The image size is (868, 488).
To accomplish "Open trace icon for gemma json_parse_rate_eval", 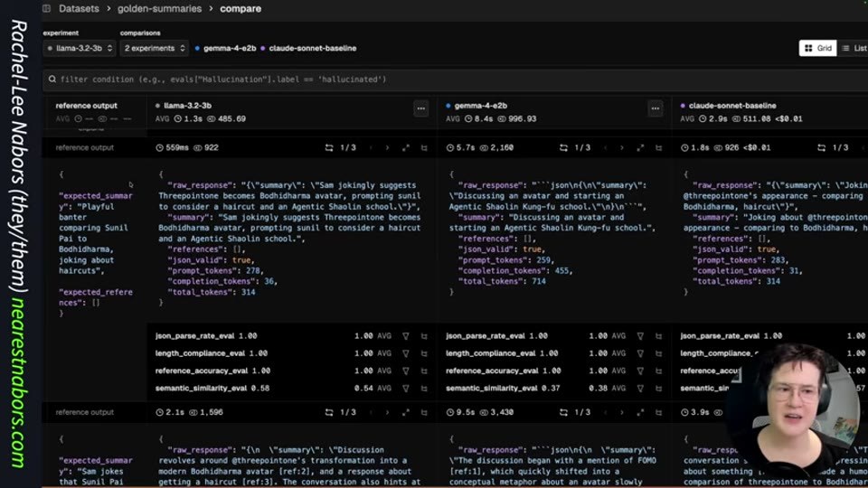I will pos(659,336).
